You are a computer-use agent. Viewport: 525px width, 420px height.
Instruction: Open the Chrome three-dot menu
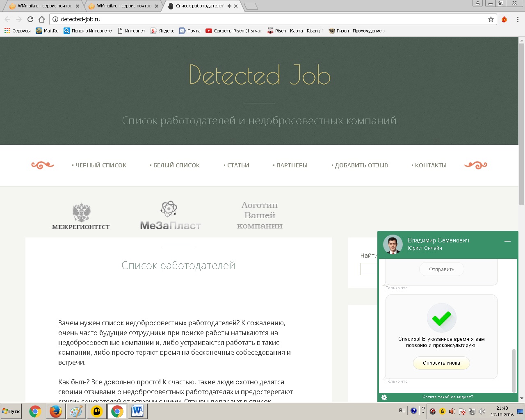click(x=518, y=19)
